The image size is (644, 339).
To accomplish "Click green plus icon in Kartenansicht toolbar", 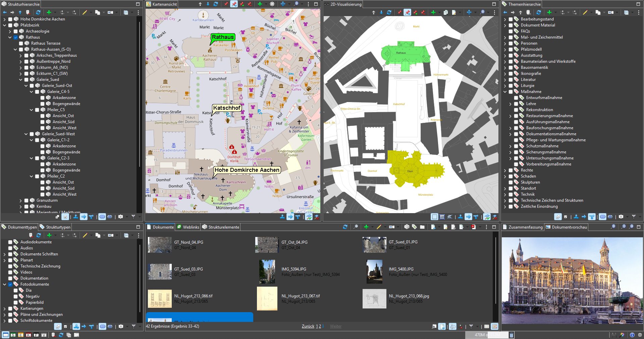I will 260,4.
